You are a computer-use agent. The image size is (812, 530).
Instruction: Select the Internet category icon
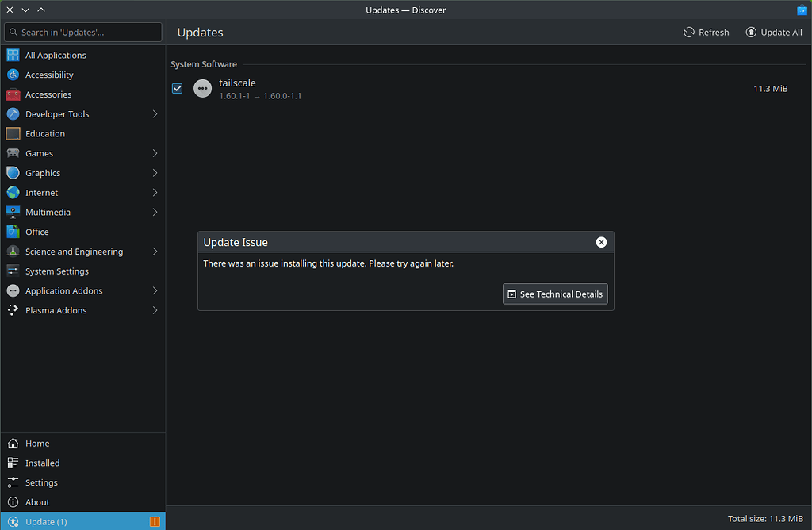pos(13,192)
